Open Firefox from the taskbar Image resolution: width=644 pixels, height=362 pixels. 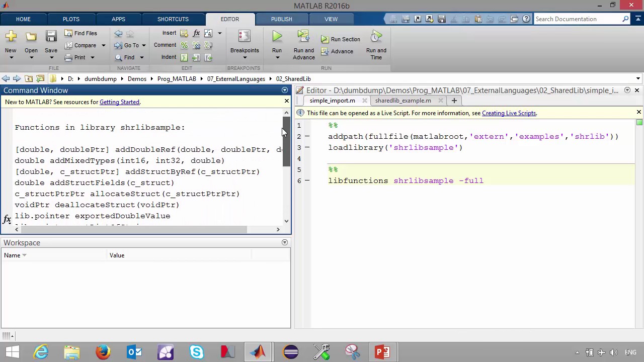(103, 351)
